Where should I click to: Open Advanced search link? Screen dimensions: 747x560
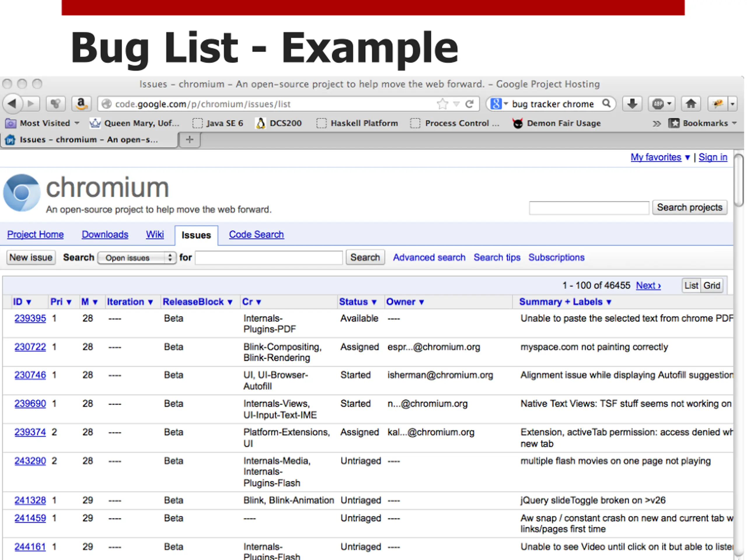(429, 258)
